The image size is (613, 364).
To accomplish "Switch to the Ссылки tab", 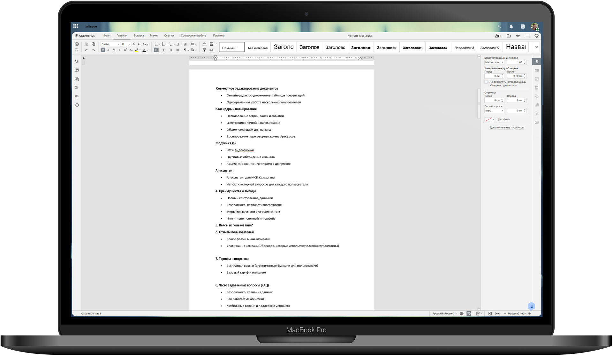I will tap(169, 35).
